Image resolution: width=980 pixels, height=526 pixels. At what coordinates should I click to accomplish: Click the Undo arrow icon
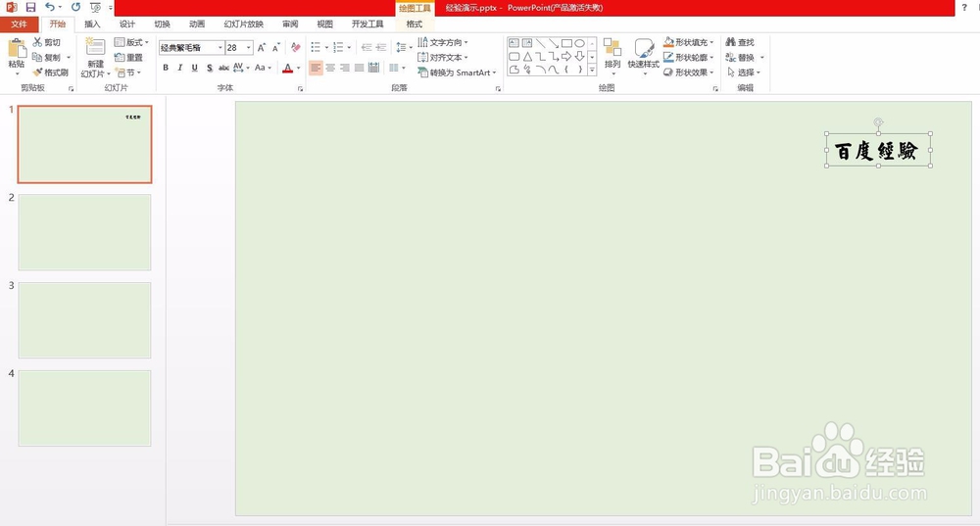point(50,8)
